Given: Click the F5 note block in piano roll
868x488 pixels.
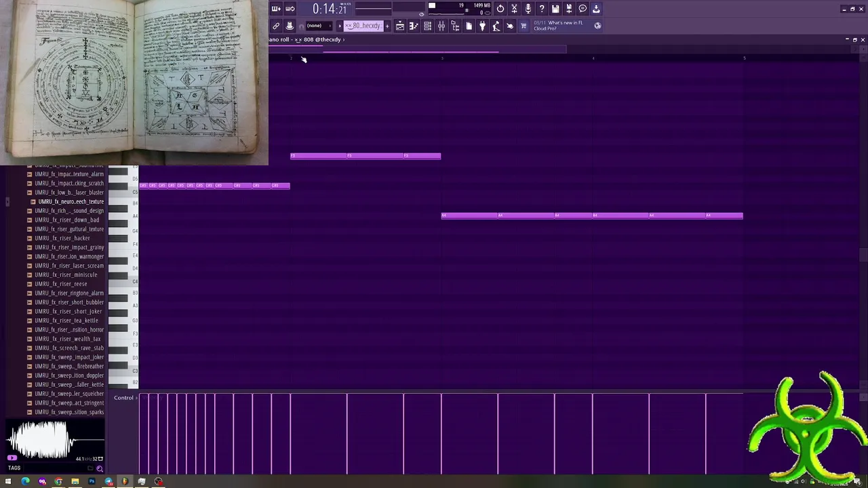Looking at the screenshot, I should click(x=366, y=156).
